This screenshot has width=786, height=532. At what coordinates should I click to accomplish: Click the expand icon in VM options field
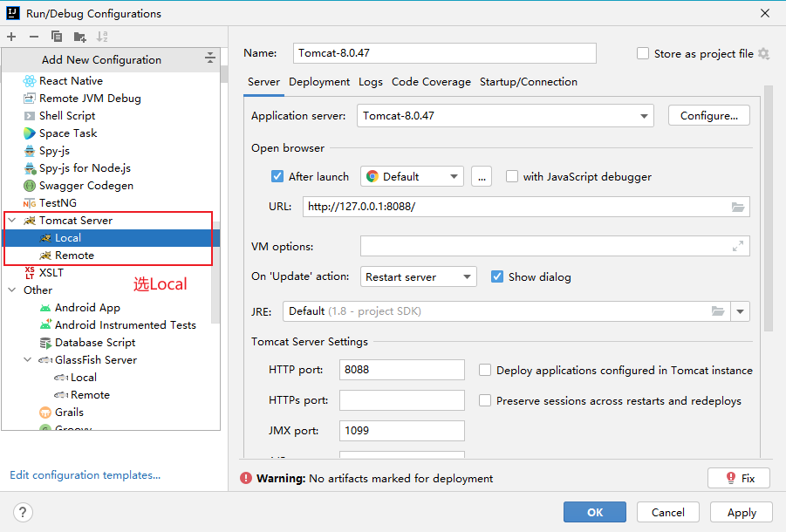(738, 246)
